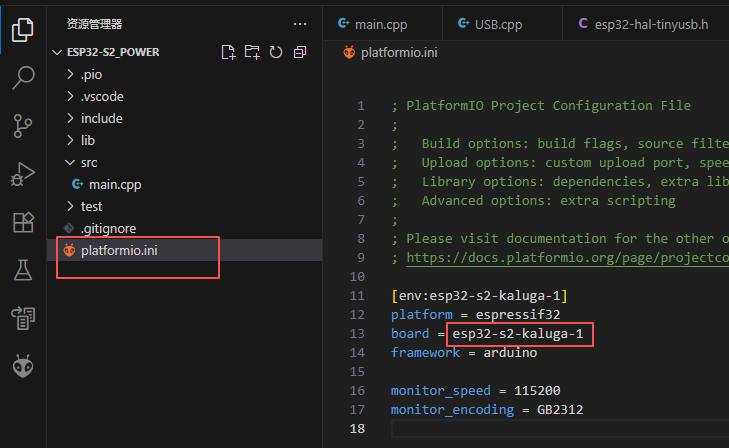Click the GB2312 monitor_encoding value
Viewport: 729px width, 448px height.
[x=560, y=409]
